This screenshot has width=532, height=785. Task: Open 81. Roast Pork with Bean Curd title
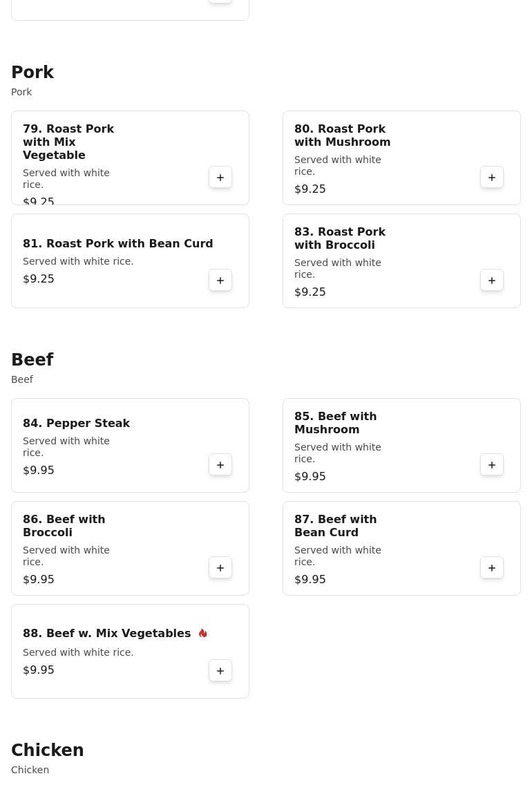(x=117, y=243)
